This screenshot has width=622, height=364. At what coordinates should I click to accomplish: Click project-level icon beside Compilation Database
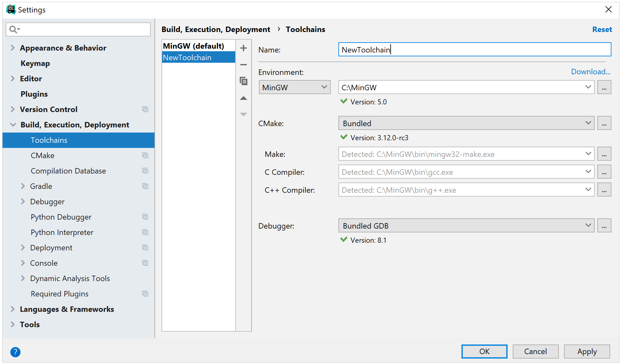pos(145,171)
